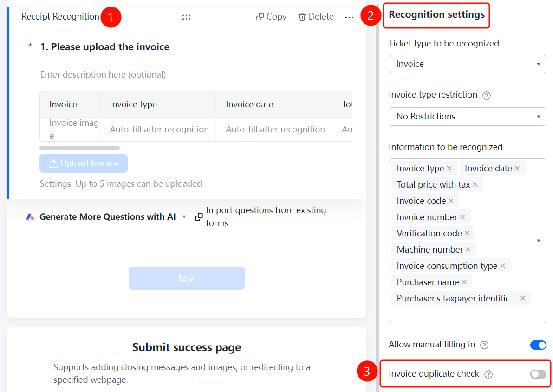The image size is (553, 392).
Task: Click the Invoice image cell
Action: coord(70,130)
